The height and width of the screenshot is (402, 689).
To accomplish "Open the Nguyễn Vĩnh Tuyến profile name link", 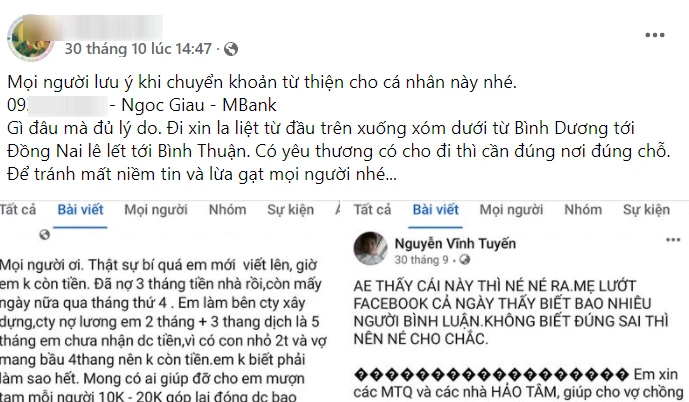I will [455, 243].
